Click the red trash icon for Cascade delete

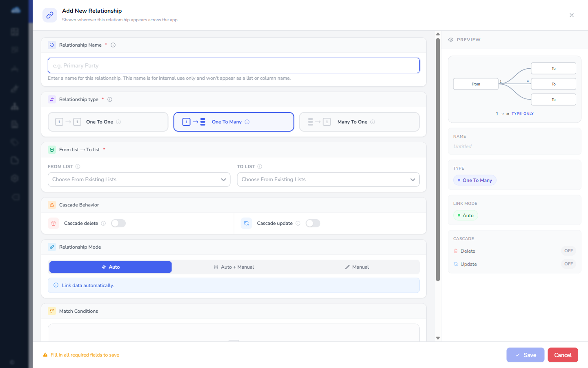[53, 223]
